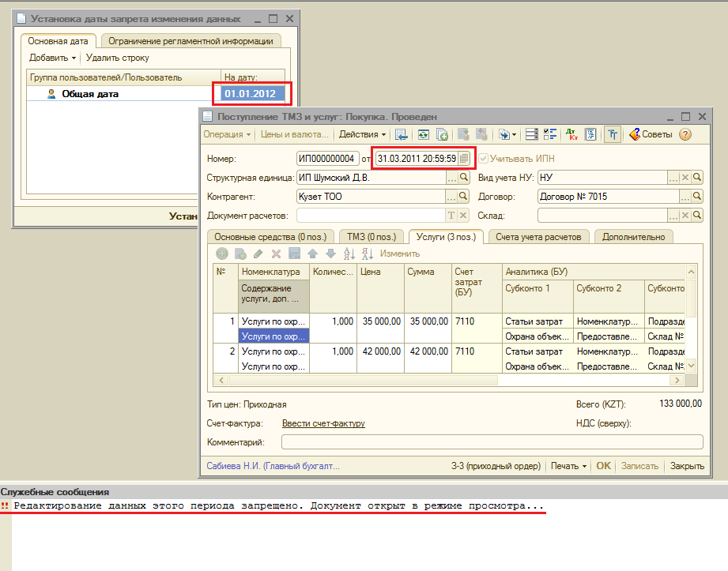The height and width of the screenshot is (571, 728).
Task: Click the magnifier beside Структурная единица field
Action: tap(464, 177)
